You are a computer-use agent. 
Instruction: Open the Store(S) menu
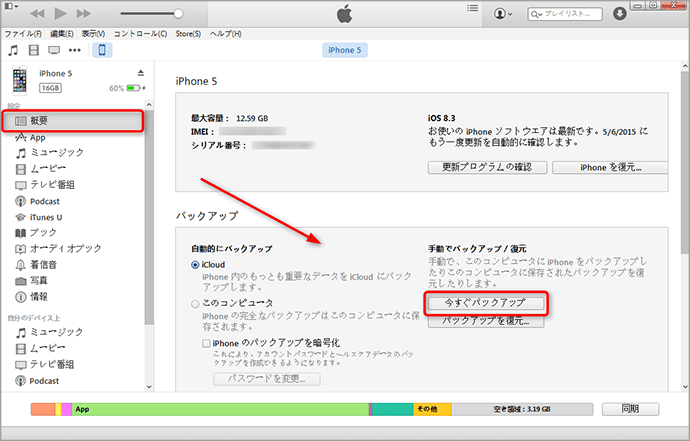tap(188, 34)
